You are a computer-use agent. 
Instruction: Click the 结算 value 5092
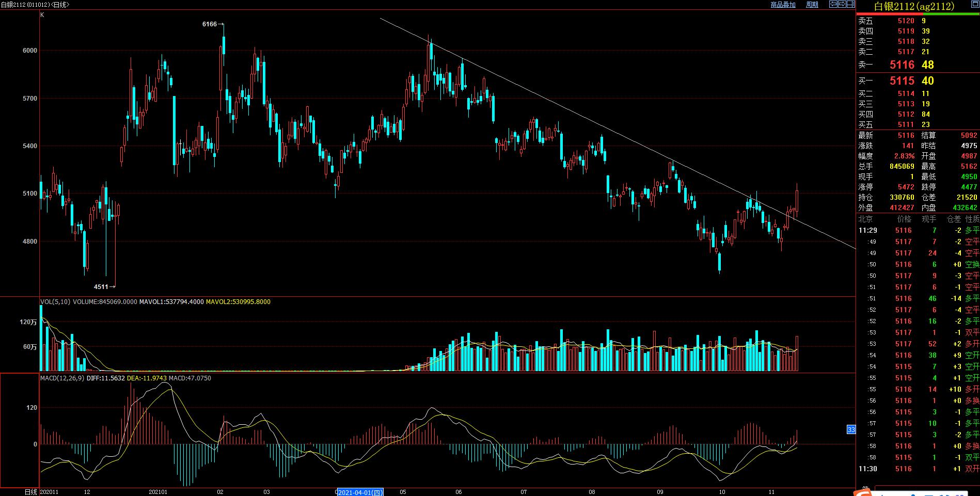point(969,135)
